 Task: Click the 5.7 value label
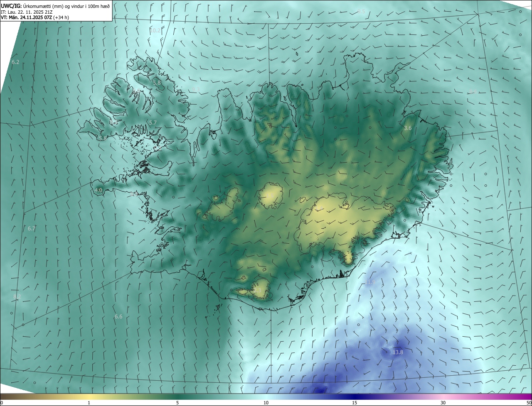tap(153, 122)
